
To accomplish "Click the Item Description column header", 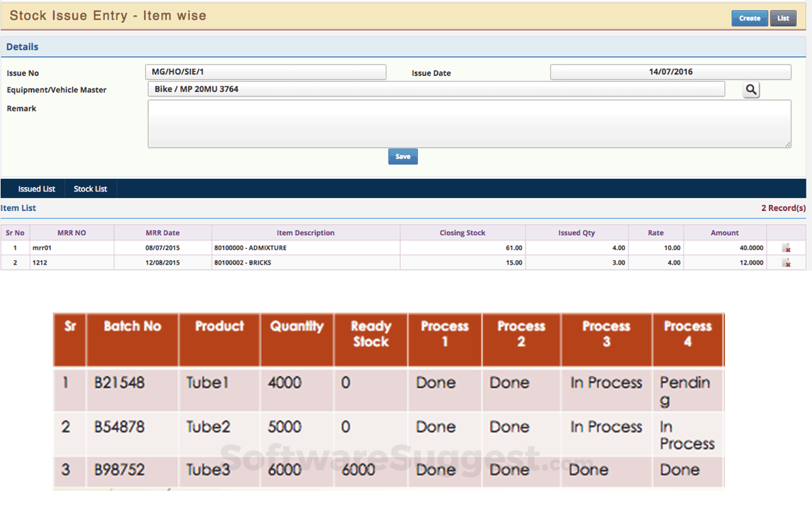I will 306,233.
